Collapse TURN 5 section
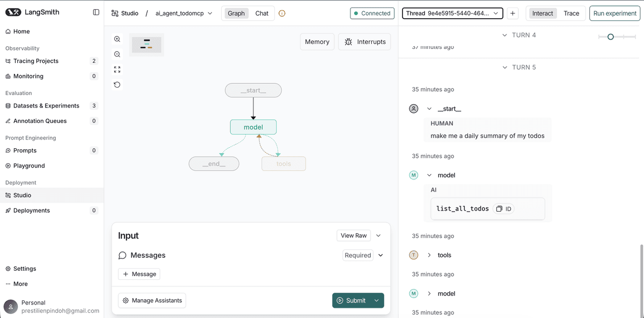This screenshot has width=644, height=318. (504, 67)
